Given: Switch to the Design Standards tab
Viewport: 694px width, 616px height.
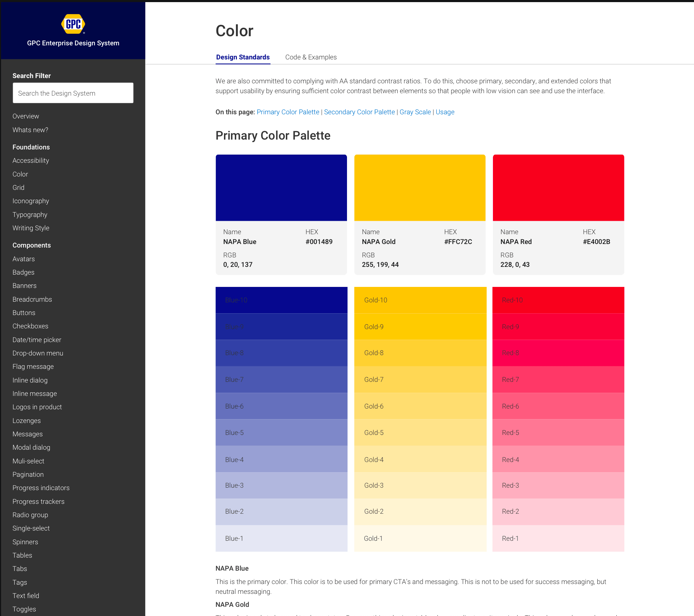Looking at the screenshot, I should pyautogui.click(x=243, y=57).
